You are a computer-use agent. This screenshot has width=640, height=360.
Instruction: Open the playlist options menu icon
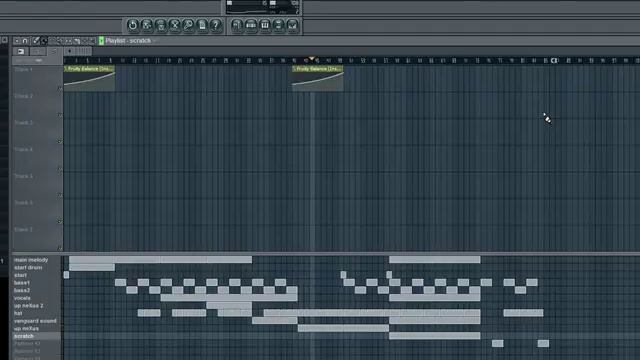click(x=17, y=41)
